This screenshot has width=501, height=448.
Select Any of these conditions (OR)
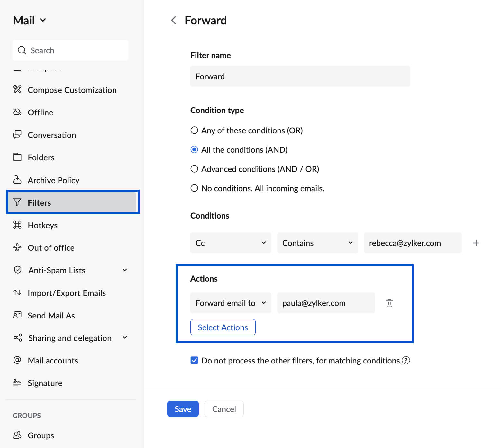point(194,130)
